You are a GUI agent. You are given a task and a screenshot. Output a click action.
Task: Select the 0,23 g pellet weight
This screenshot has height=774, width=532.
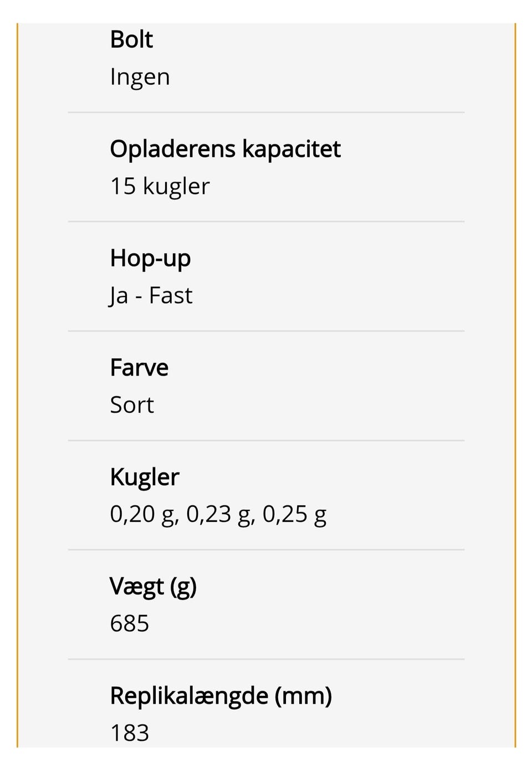pos(219,514)
